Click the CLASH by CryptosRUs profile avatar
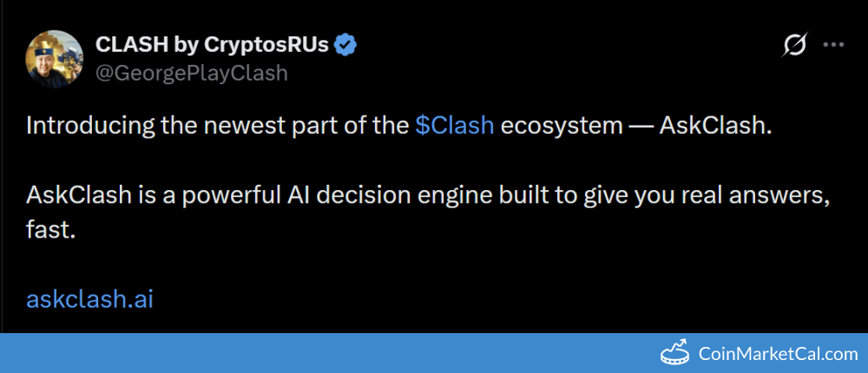The image size is (868, 373). [56, 57]
